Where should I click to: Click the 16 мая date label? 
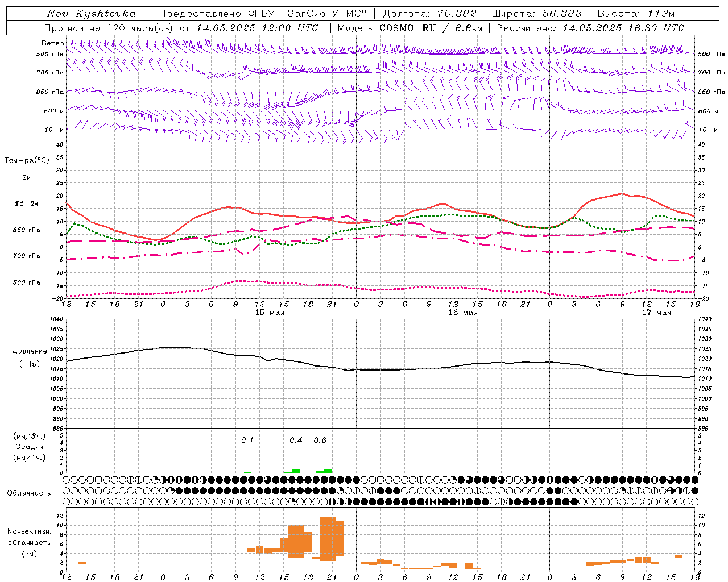coord(463,312)
